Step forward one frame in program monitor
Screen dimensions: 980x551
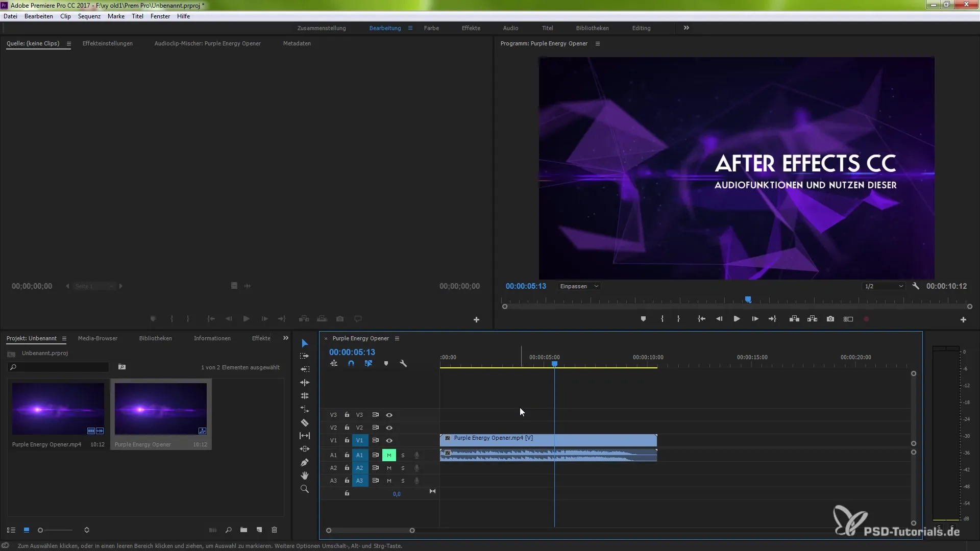pyautogui.click(x=755, y=319)
